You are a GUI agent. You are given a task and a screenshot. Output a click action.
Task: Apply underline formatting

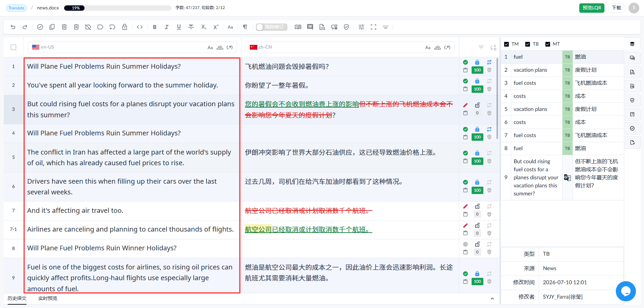[x=179, y=27]
